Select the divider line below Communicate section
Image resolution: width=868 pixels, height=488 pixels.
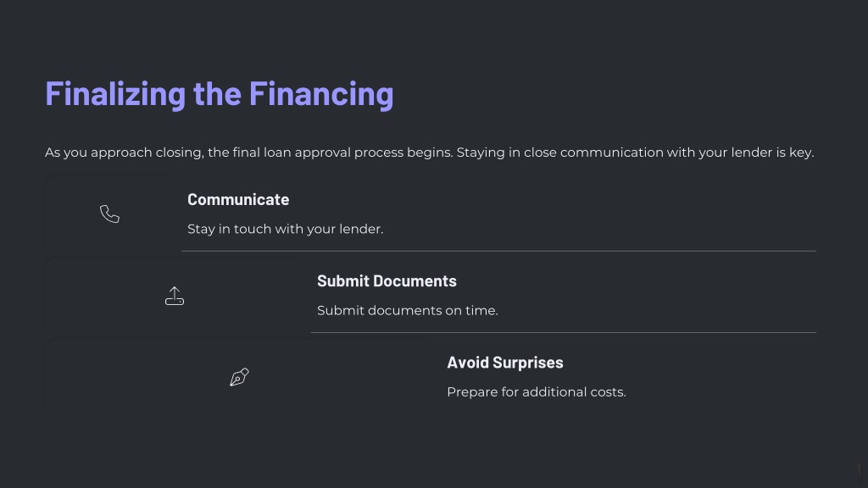point(498,251)
